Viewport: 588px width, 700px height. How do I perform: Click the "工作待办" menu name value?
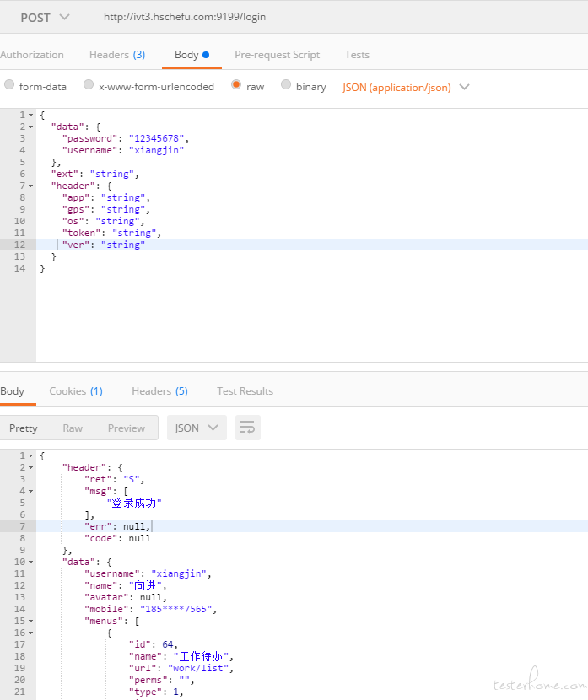[201, 657]
